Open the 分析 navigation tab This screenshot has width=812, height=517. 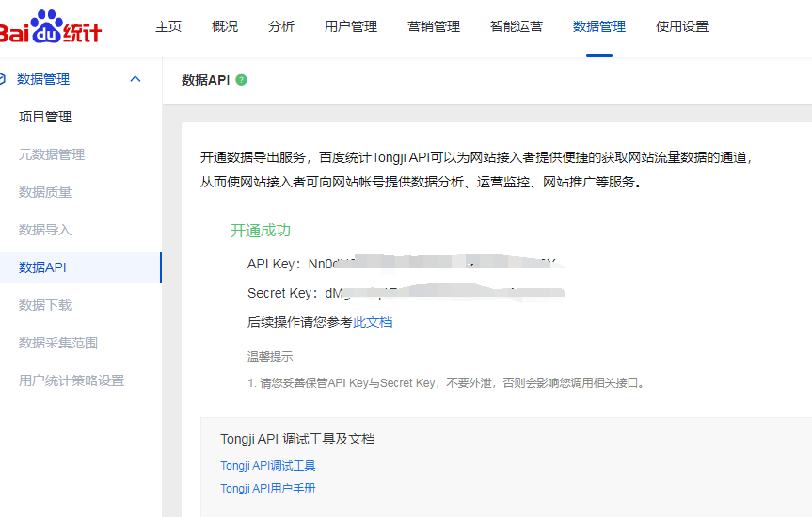click(x=281, y=26)
